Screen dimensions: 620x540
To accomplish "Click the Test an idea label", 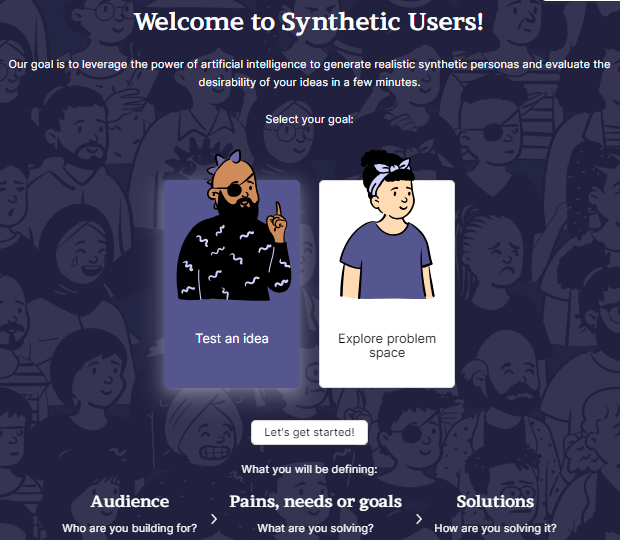I will [232, 339].
